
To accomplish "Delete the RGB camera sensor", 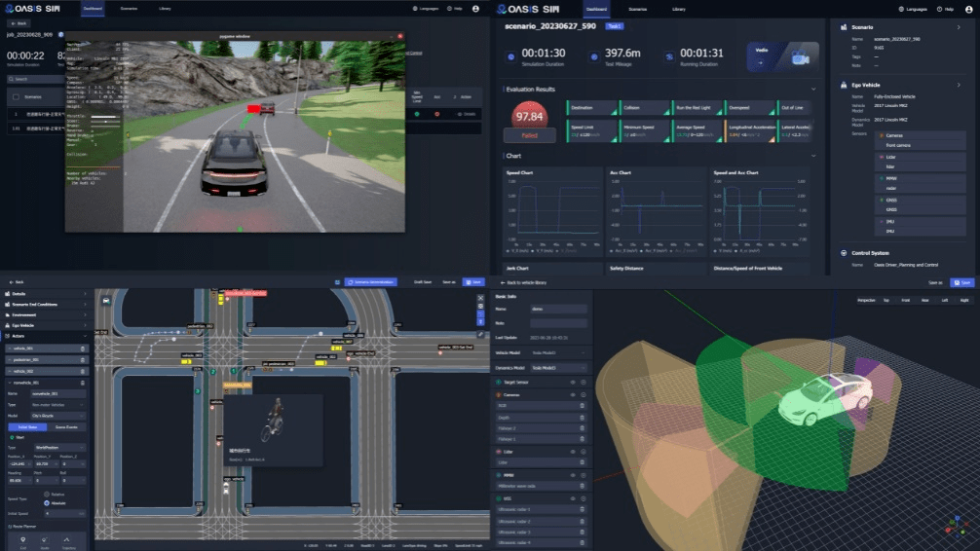I will coord(582,405).
